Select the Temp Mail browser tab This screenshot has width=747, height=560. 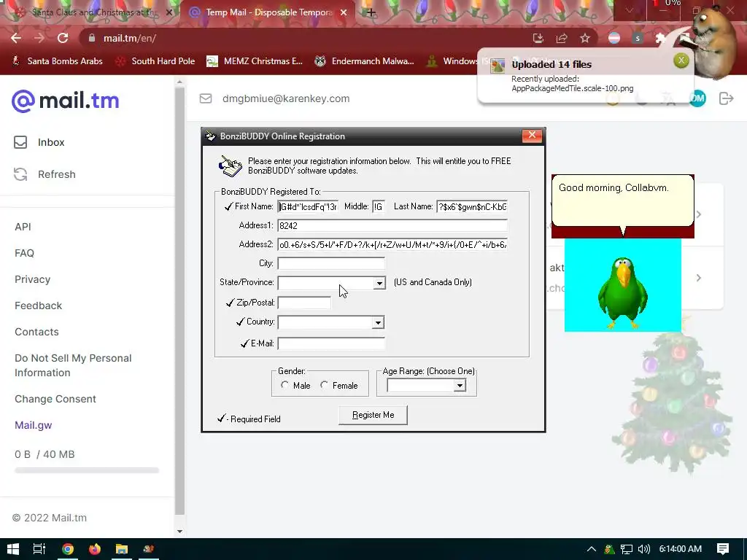(267, 12)
